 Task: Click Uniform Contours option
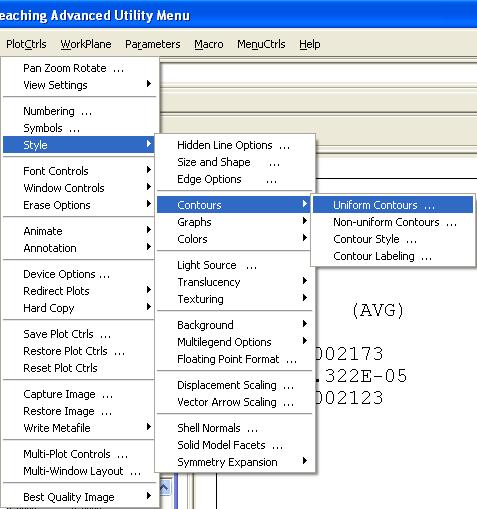click(393, 205)
